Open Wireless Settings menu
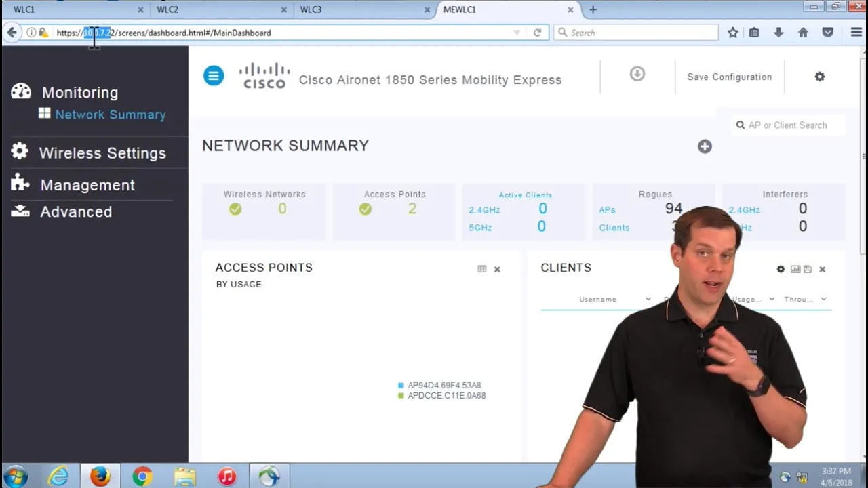This screenshot has height=488, width=868. pos(102,153)
